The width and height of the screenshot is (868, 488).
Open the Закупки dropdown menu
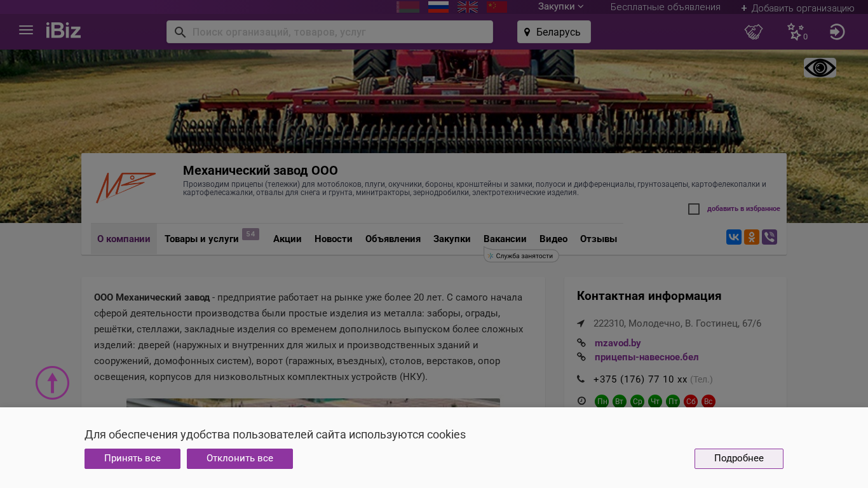coord(560,6)
